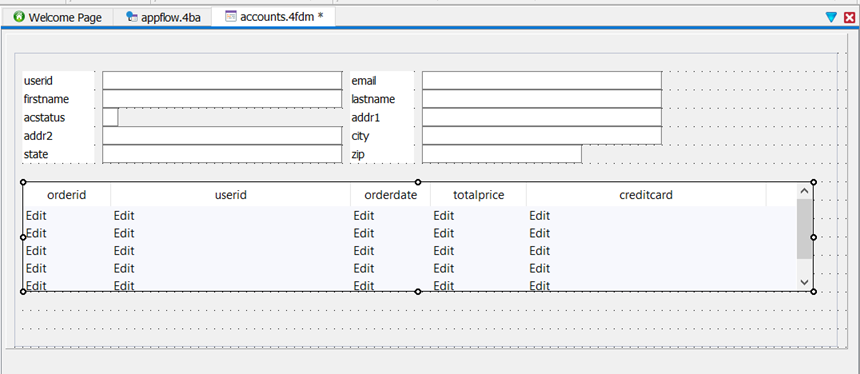Viewport: 860px width, 374px height.
Task: Select the addr1 label
Action: [x=365, y=117]
